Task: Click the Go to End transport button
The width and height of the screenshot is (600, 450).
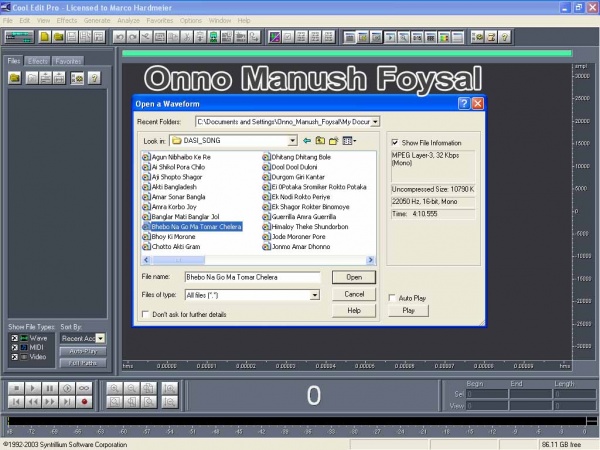Action: [x=67, y=402]
